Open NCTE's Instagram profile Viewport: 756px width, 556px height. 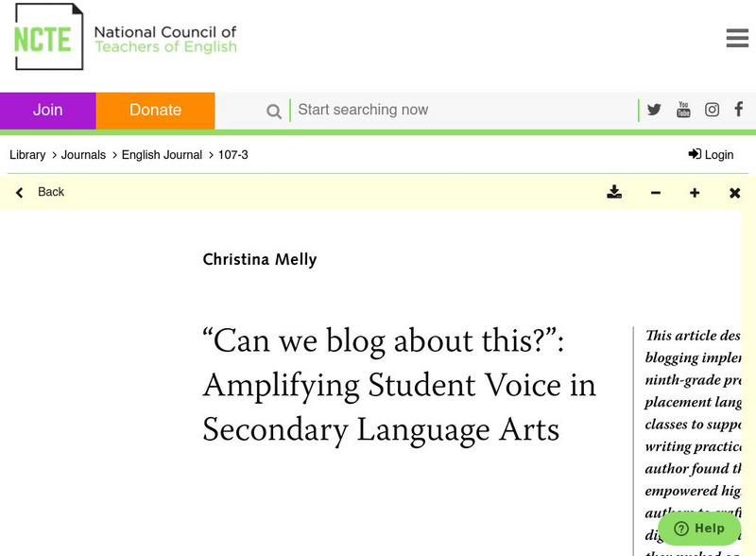tap(712, 110)
